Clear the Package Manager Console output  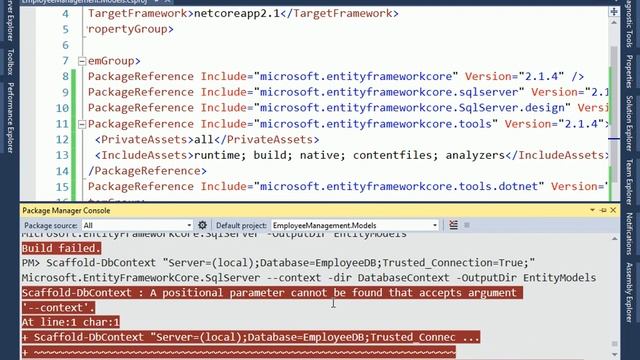tap(453, 225)
